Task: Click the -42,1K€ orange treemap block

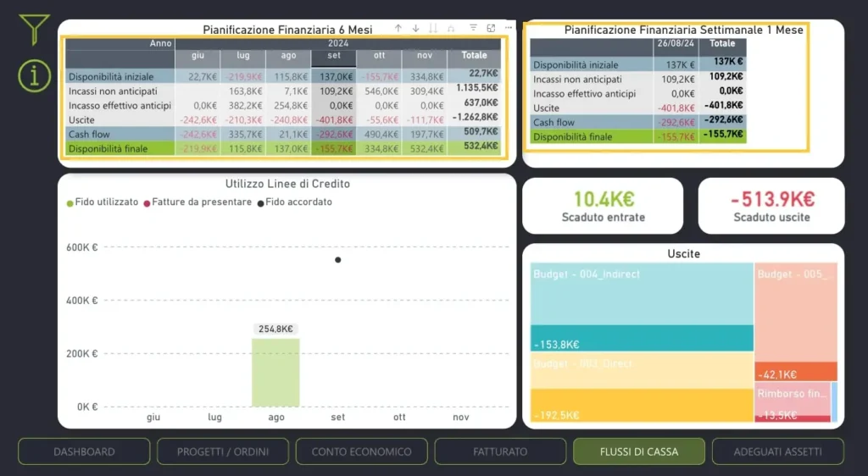Action: pyautogui.click(x=795, y=372)
